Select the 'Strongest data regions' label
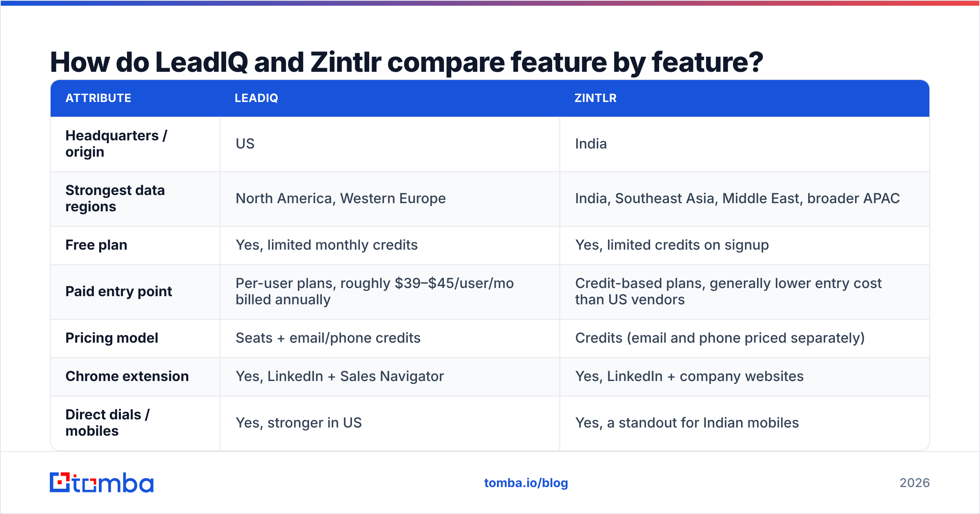Viewport: 980px width, 514px height. point(115,198)
